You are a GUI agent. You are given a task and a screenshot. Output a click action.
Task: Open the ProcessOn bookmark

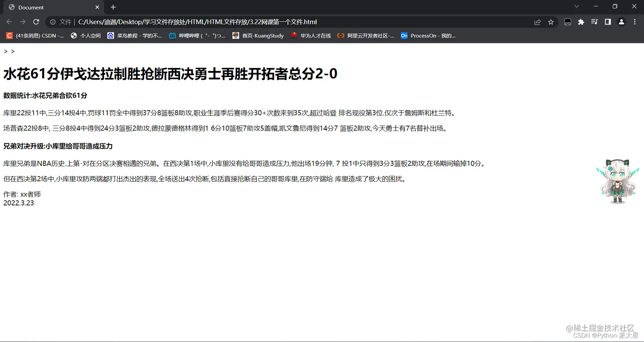point(428,36)
